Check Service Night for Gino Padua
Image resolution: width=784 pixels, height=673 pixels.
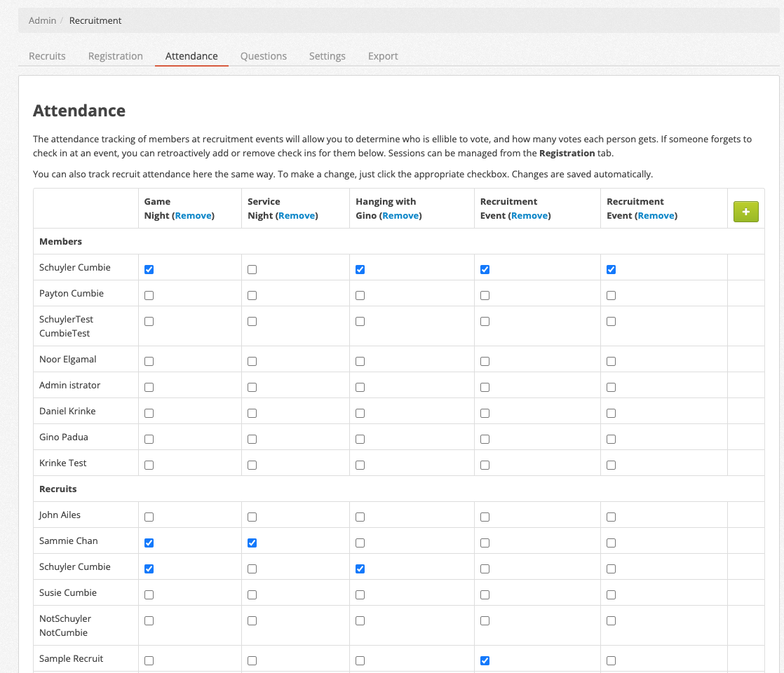pos(252,439)
